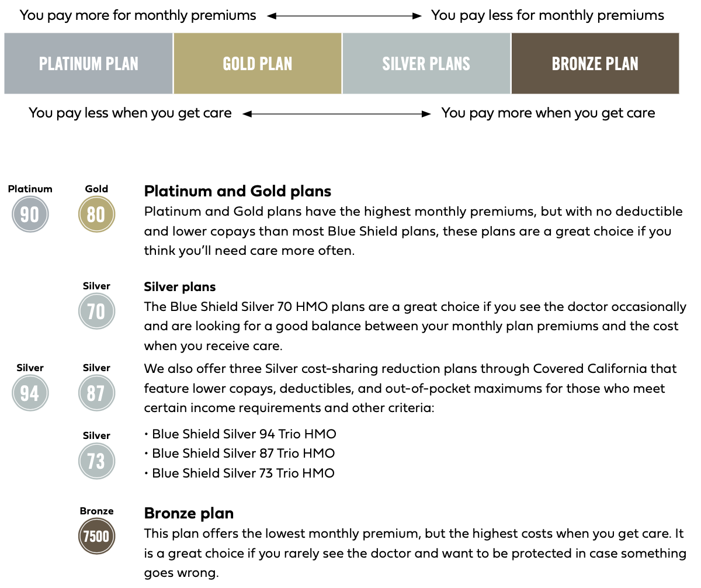Select the Silver 87 badge icon
Image resolution: width=701 pixels, height=588 pixels.
tap(96, 393)
